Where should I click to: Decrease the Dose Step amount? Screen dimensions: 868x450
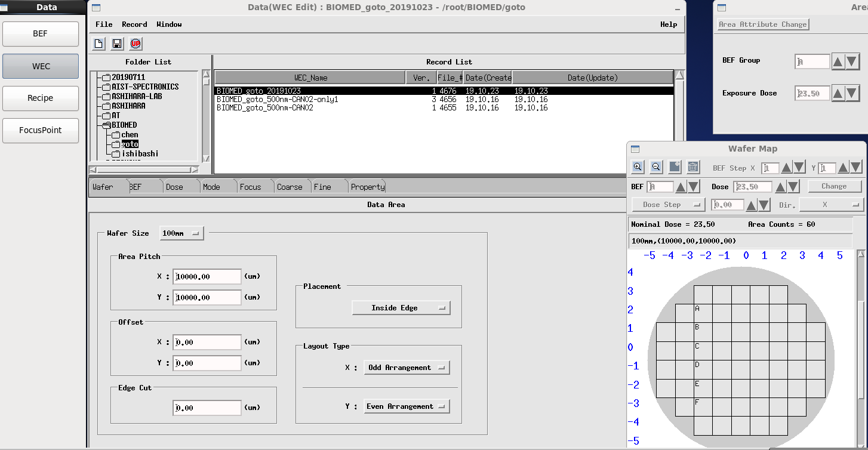(x=764, y=205)
